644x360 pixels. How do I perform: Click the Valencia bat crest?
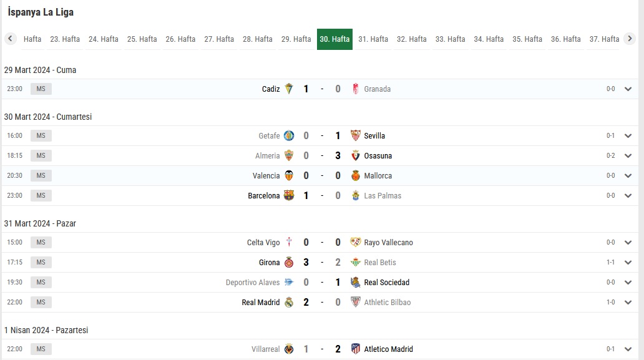click(x=289, y=176)
